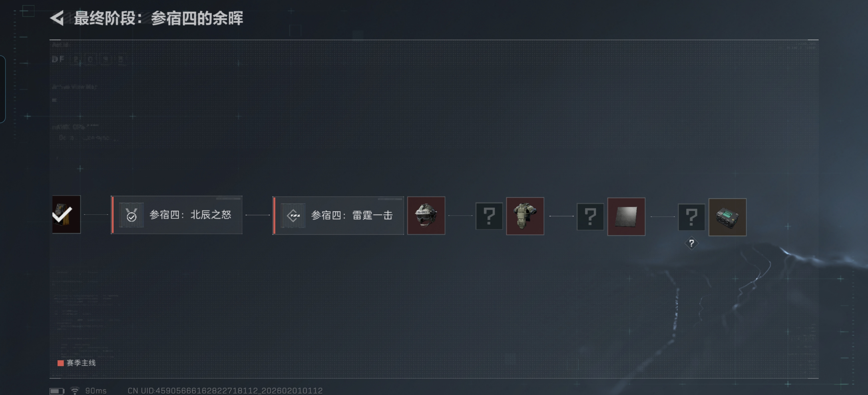The height and width of the screenshot is (395, 868).
Task: View the tactical helmet reward
Action: [426, 216]
